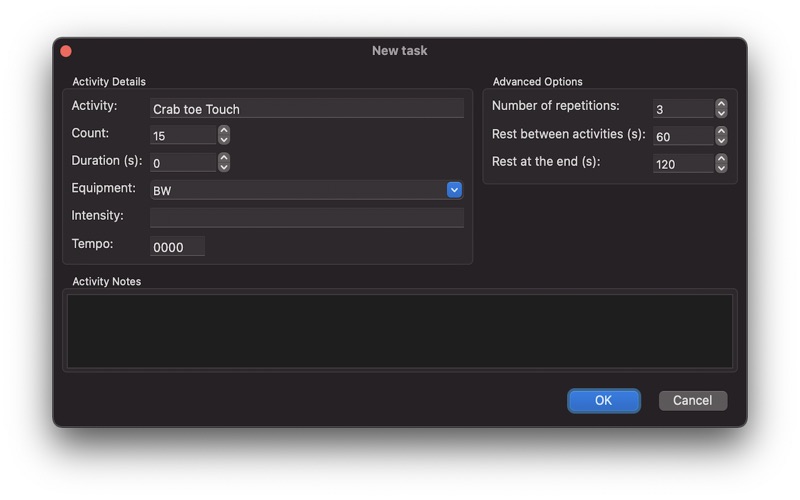The image size is (800, 500).
Task: Decrease Count with its down arrow
Action: (223, 140)
